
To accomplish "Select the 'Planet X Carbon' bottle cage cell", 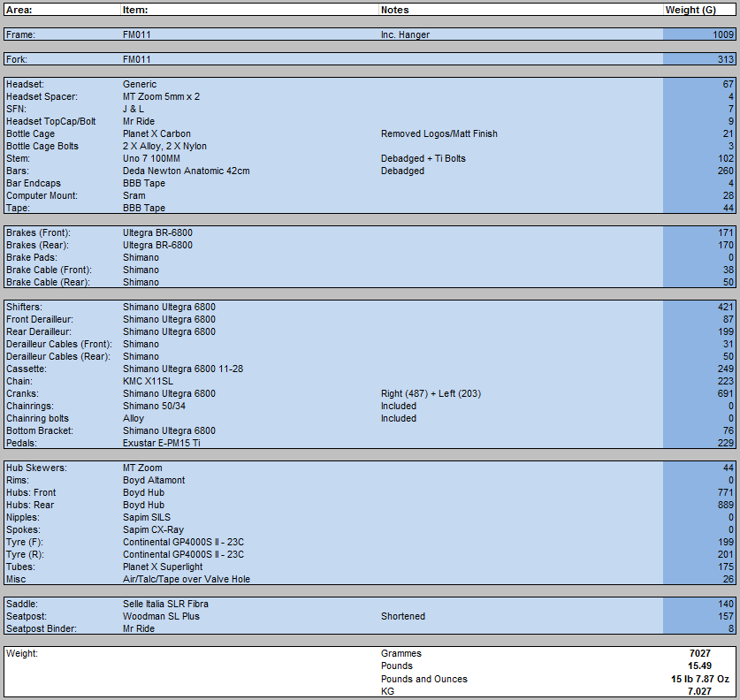I will 156,133.
